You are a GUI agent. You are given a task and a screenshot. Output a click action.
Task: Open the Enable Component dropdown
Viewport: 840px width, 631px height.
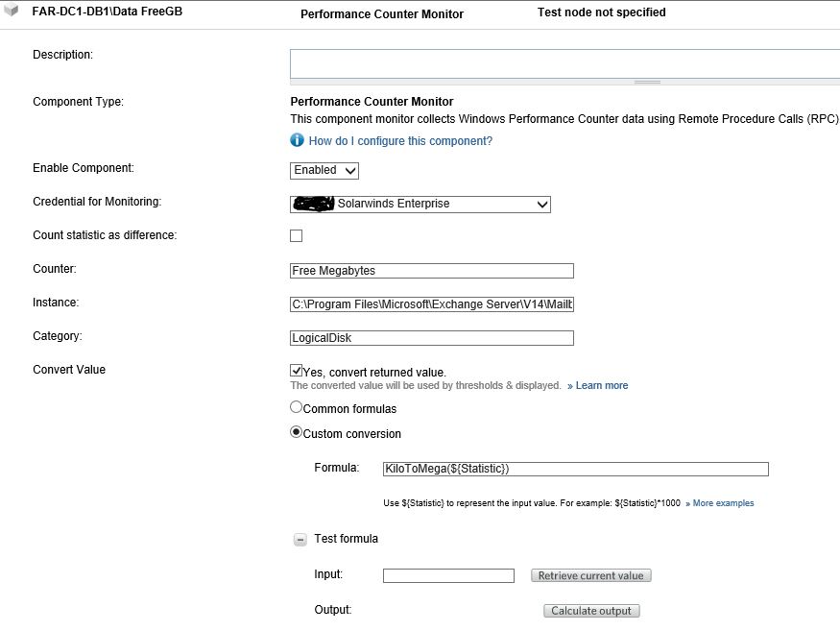324,170
